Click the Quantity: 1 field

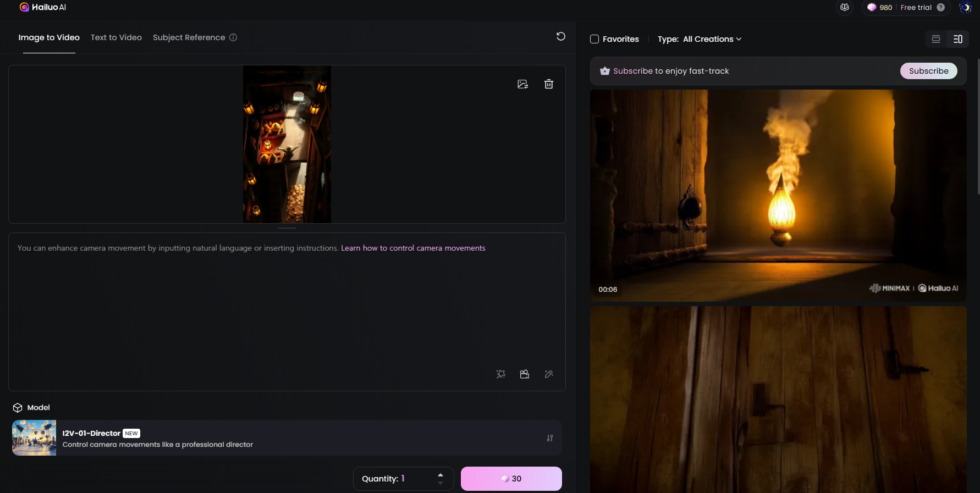[x=403, y=479]
